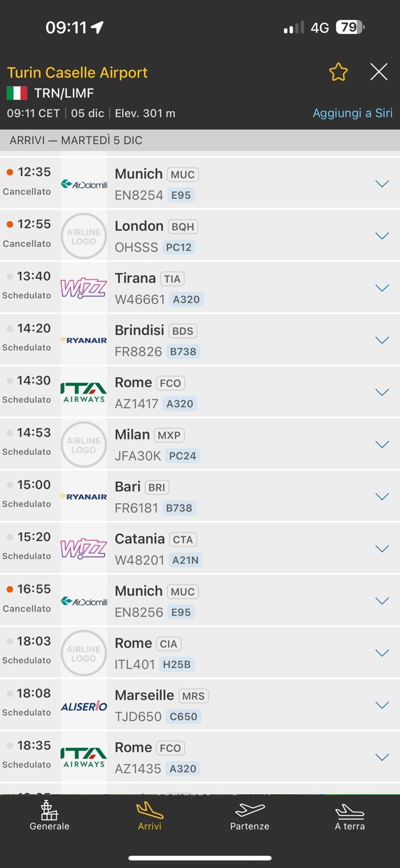400x868 pixels.
Task: Switch to the Partenze departures tab
Action: pos(250,815)
